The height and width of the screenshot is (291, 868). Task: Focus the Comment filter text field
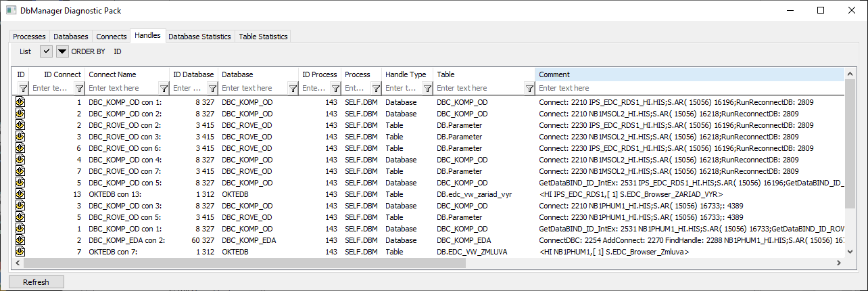(x=690, y=88)
